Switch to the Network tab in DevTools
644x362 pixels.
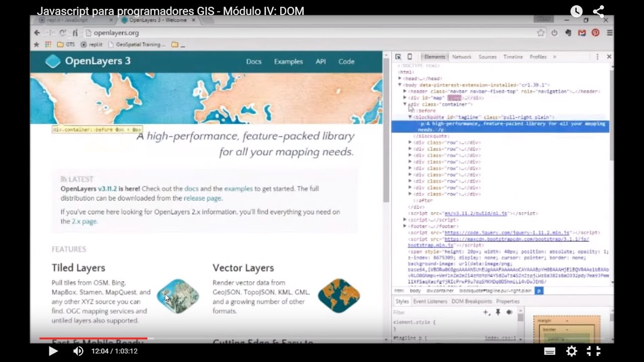(461, 57)
